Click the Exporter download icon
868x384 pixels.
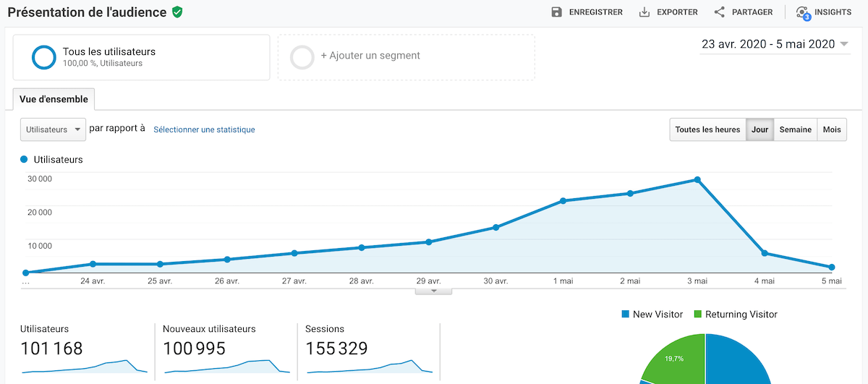point(644,12)
